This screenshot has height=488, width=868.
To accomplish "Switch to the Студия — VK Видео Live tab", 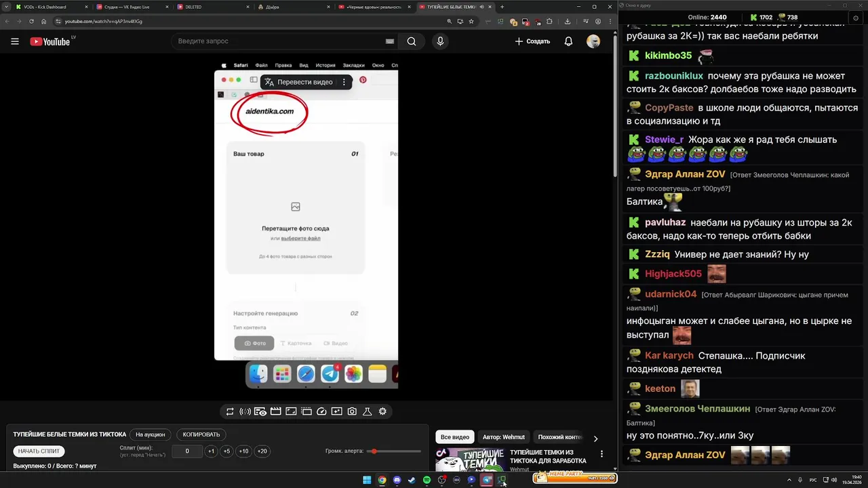I will 132,7.
